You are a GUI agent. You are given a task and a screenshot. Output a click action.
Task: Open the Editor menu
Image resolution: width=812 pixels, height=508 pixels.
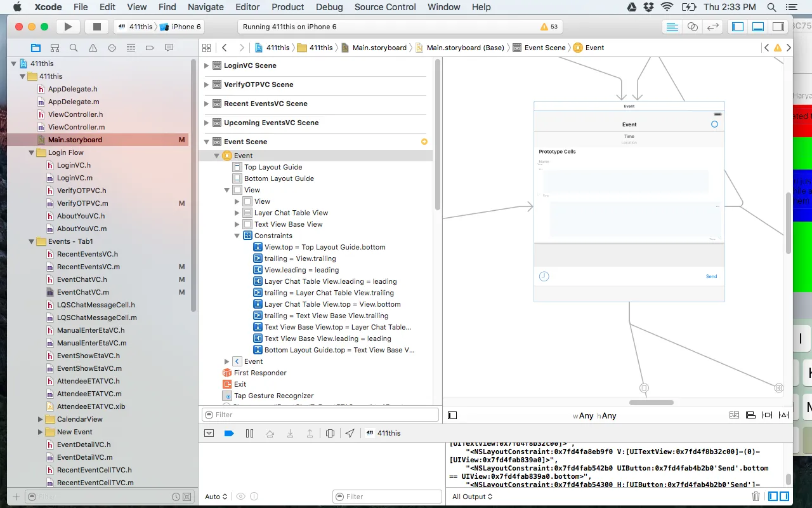pos(247,7)
